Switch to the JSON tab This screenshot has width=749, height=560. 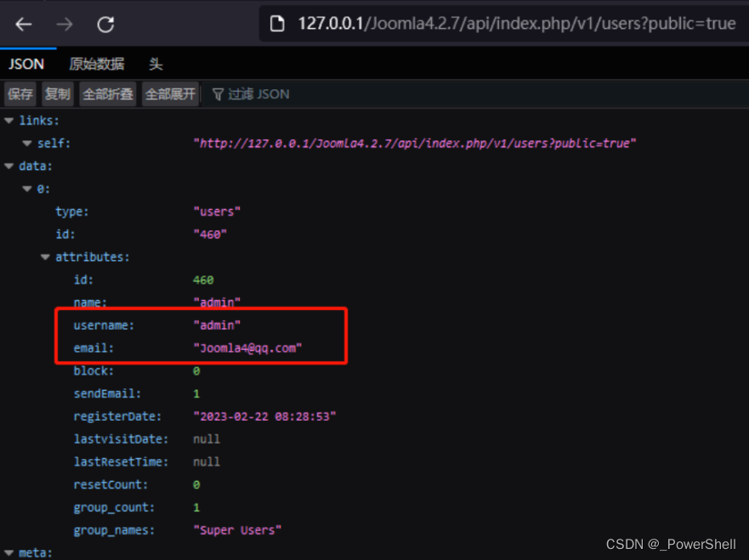click(26, 64)
